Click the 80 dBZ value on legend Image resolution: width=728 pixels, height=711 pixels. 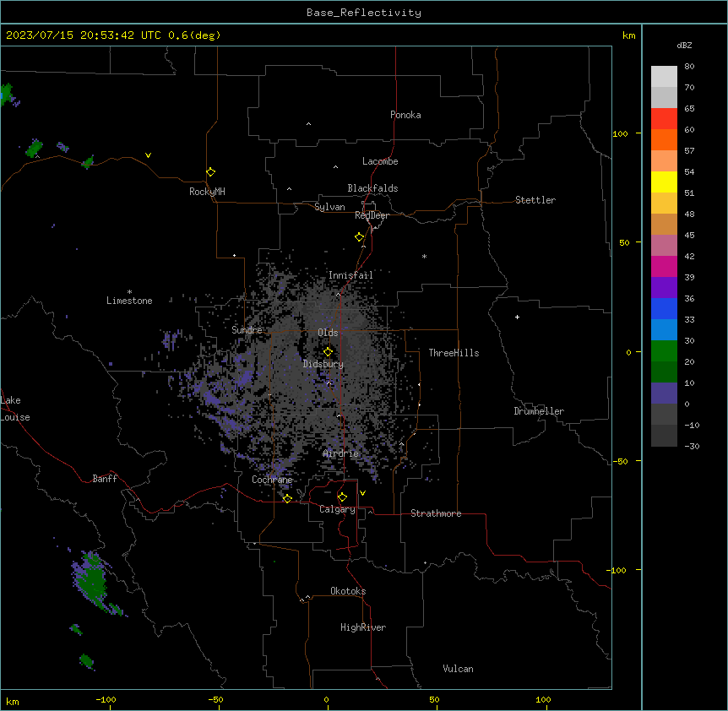[x=689, y=67]
